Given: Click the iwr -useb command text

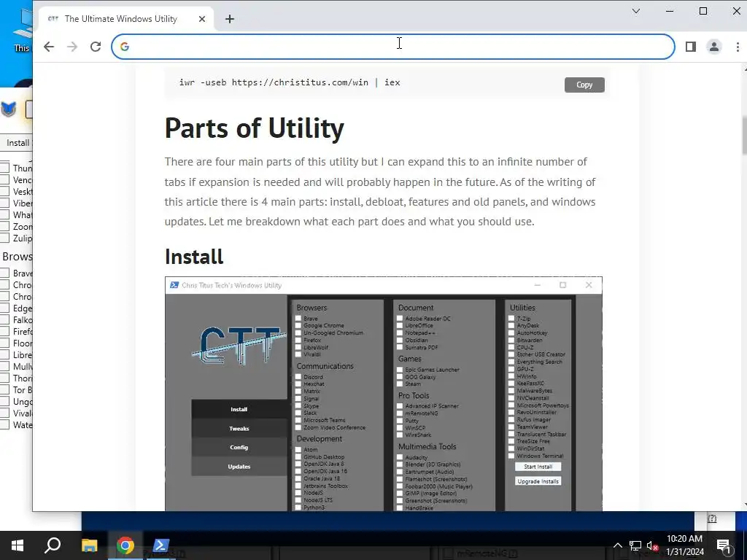Looking at the screenshot, I should (x=289, y=82).
